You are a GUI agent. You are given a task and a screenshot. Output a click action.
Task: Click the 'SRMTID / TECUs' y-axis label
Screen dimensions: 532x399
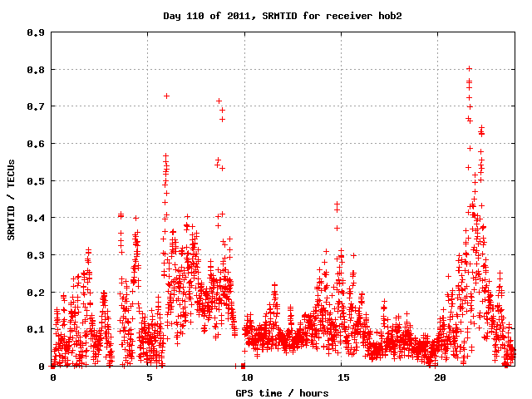click(12, 199)
